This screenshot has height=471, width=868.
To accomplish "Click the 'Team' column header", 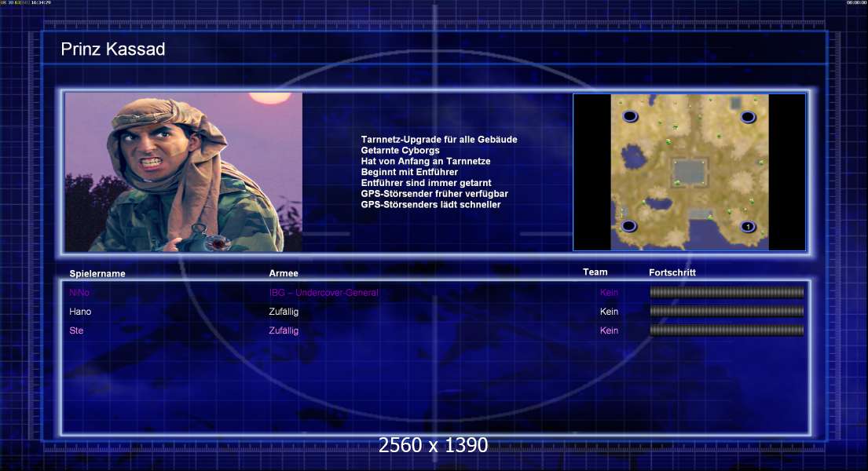I will [x=595, y=272].
